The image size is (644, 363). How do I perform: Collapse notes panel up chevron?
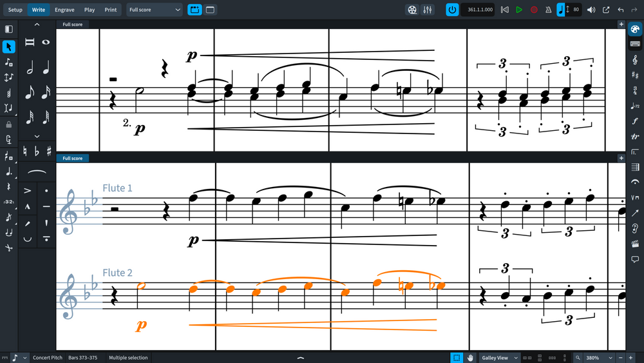point(37,25)
